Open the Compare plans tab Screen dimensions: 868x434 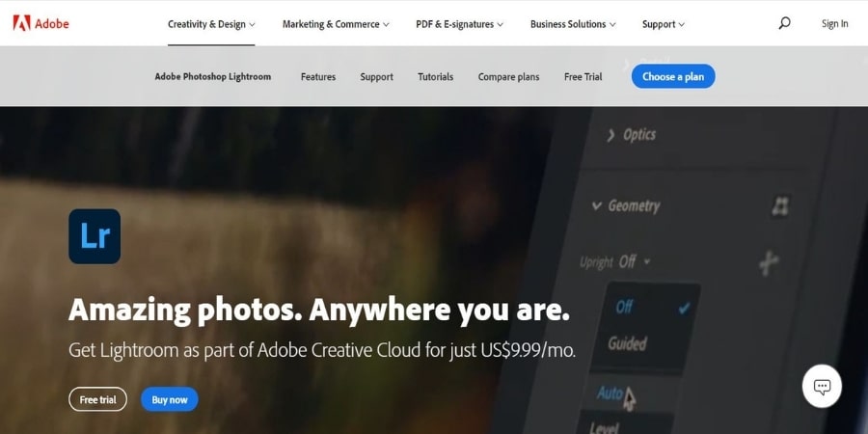click(x=508, y=77)
